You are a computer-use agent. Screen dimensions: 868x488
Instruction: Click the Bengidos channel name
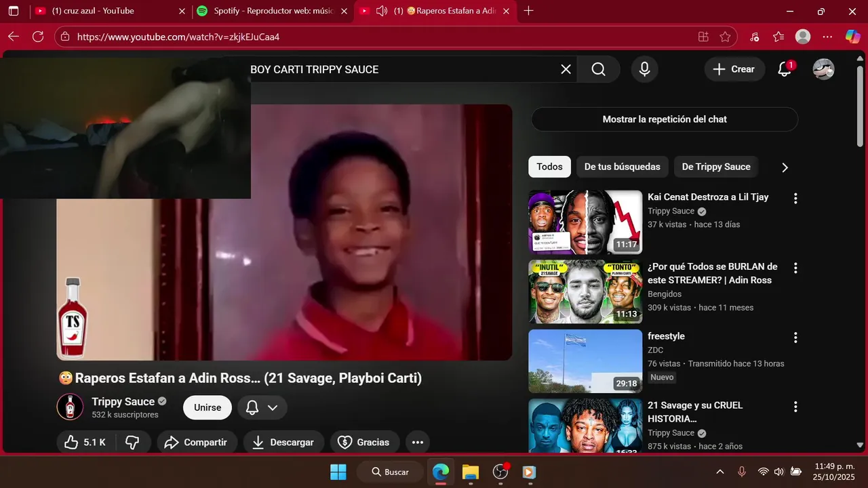(x=665, y=294)
